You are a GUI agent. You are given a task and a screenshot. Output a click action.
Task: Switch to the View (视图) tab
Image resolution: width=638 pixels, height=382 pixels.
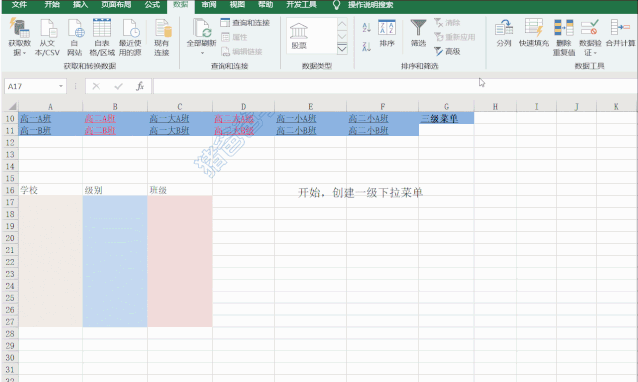coord(237,5)
